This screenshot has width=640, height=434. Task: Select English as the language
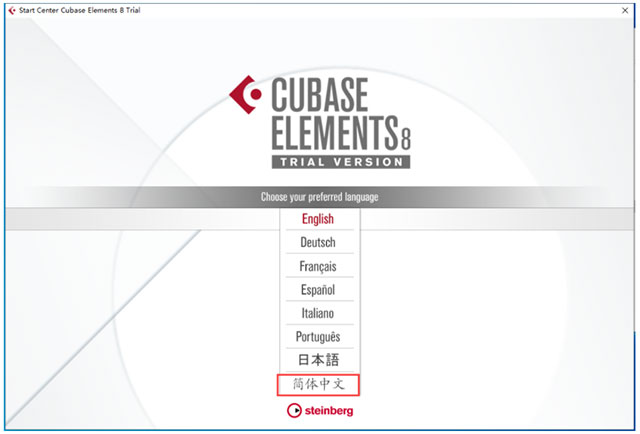(318, 219)
